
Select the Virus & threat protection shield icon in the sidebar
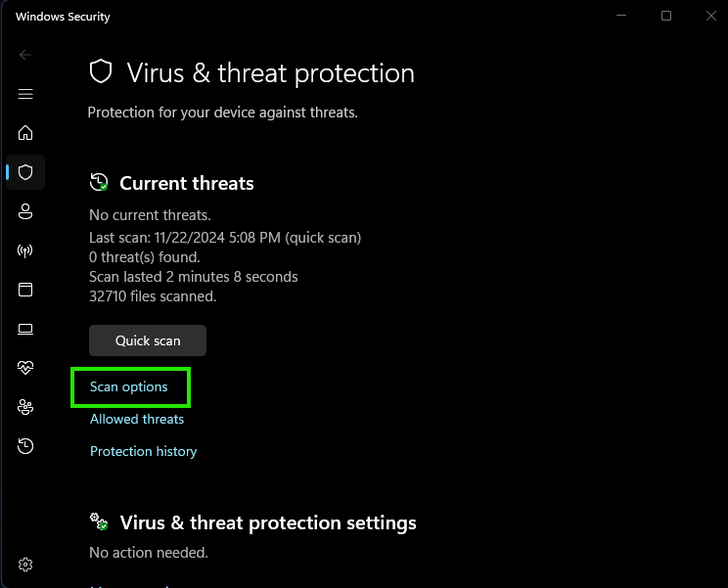[25, 172]
